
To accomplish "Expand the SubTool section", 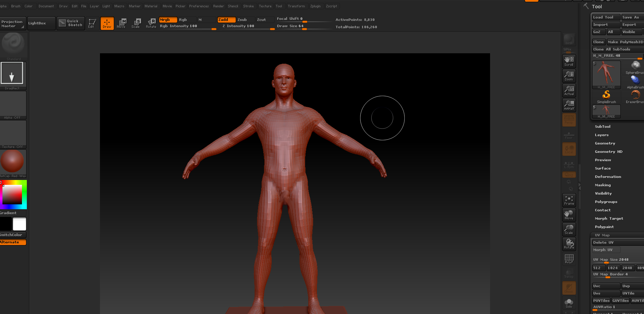I will (x=603, y=127).
